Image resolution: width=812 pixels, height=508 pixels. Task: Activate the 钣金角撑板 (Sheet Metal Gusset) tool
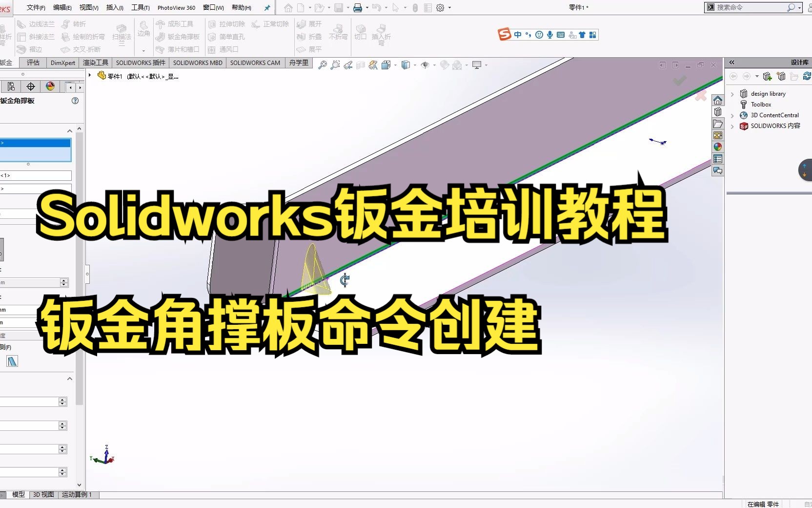[x=178, y=36]
